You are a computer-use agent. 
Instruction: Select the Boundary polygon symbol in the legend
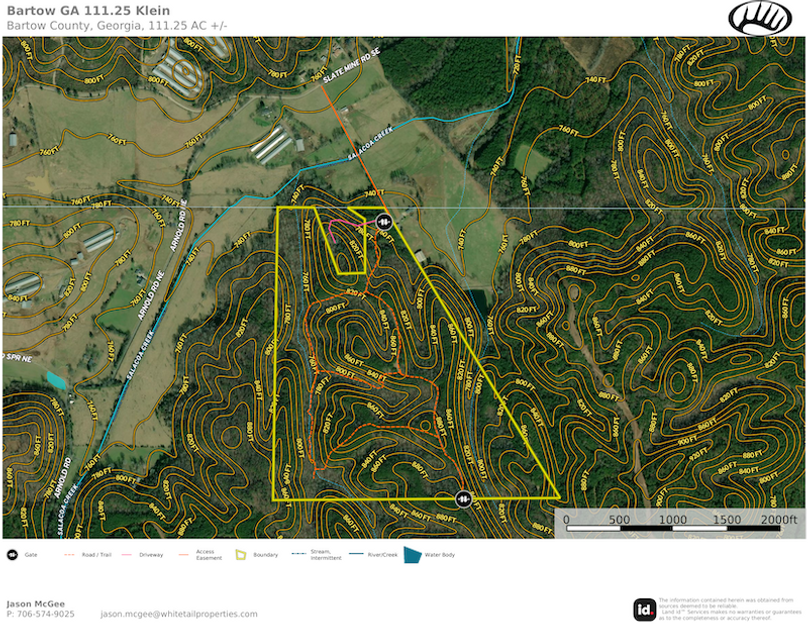click(240, 553)
